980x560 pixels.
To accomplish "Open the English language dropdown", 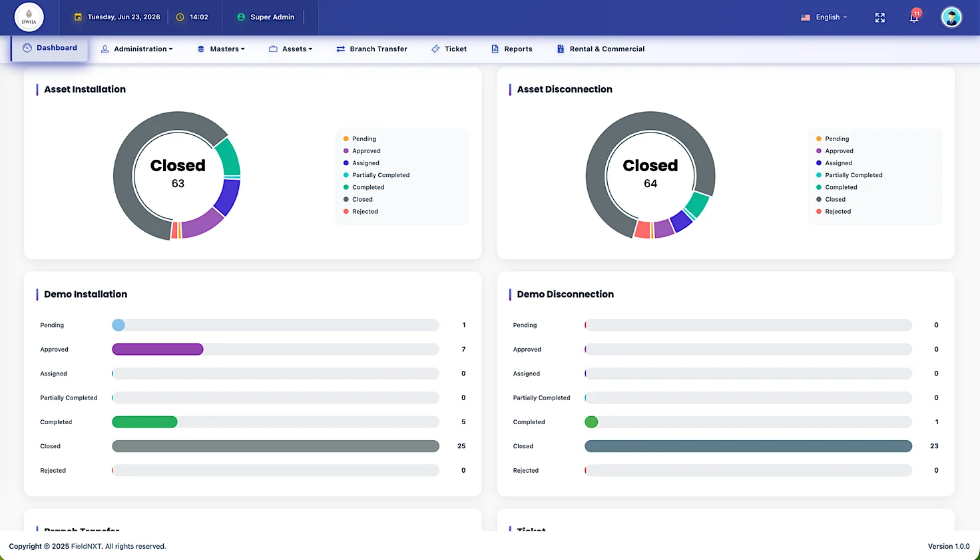I will 824,17.
